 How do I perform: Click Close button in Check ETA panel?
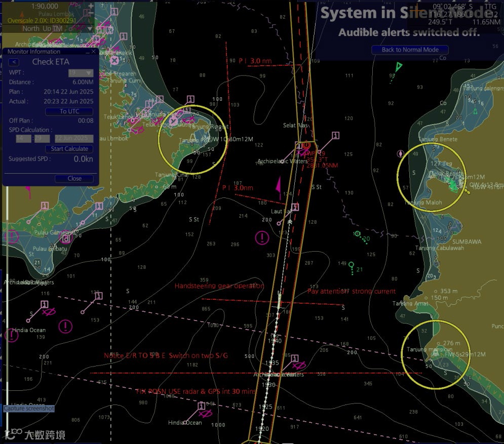(x=74, y=179)
